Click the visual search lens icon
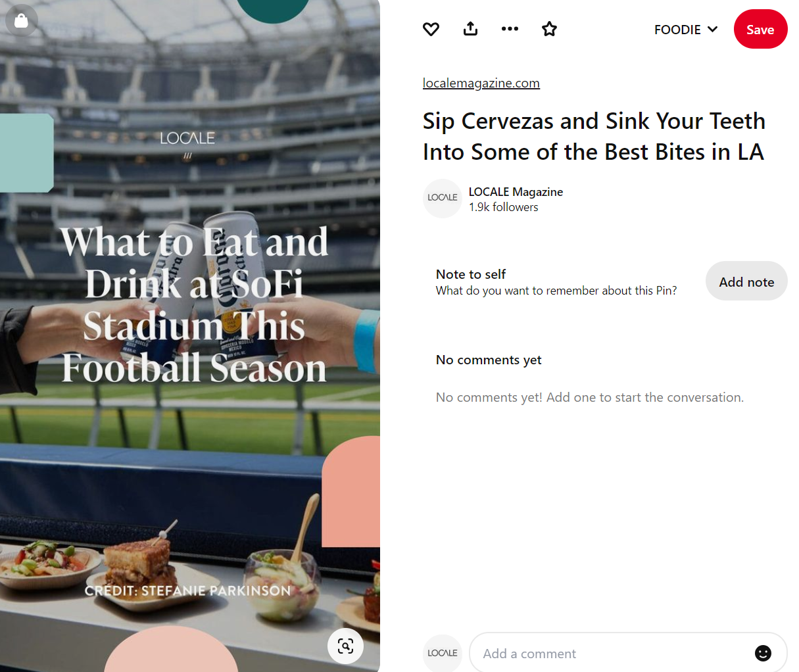This screenshot has width=799, height=672. pos(345,646)
